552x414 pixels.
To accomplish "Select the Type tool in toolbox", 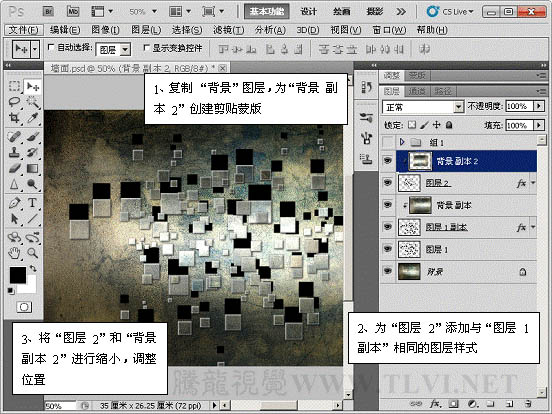I will coord(32,203).
